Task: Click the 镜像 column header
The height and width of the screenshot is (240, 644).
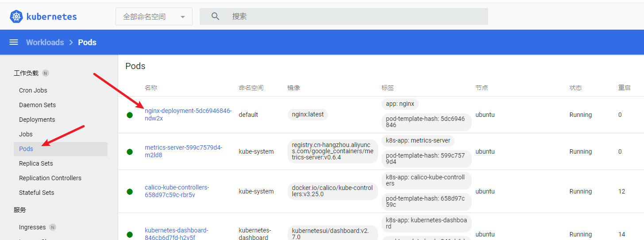Action: coord(294,88)
